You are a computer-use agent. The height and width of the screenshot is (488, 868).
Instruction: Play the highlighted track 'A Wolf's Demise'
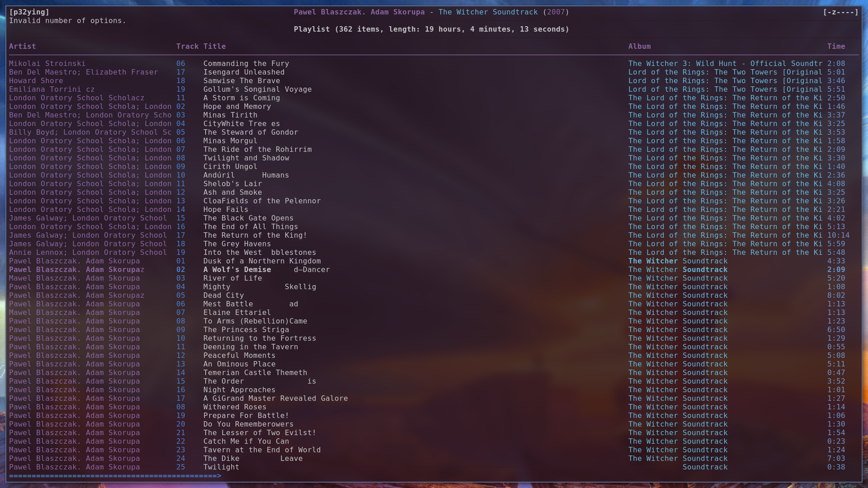(237, 269)
